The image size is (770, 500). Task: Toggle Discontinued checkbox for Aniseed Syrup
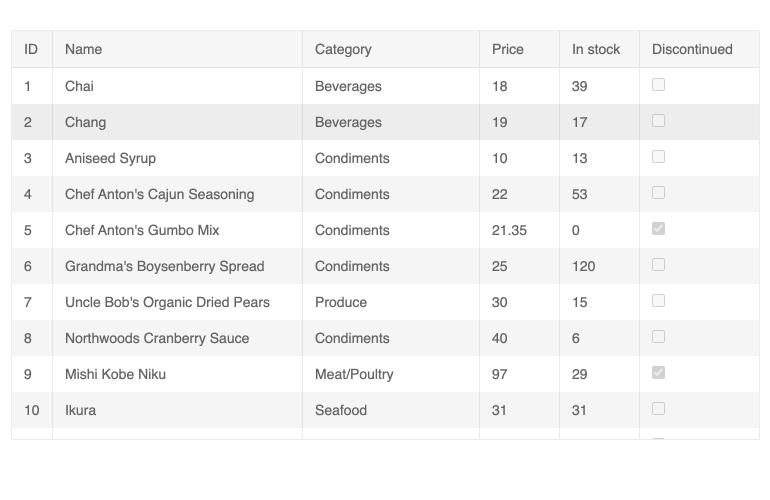[658, 157]
